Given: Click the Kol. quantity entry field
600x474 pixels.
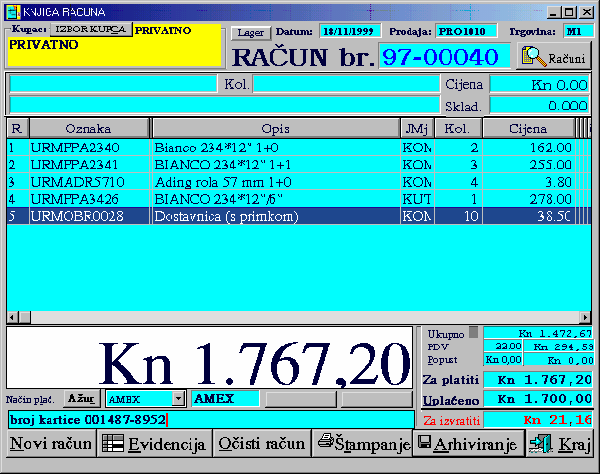Looking at the screenshot, I should [345, 84].
